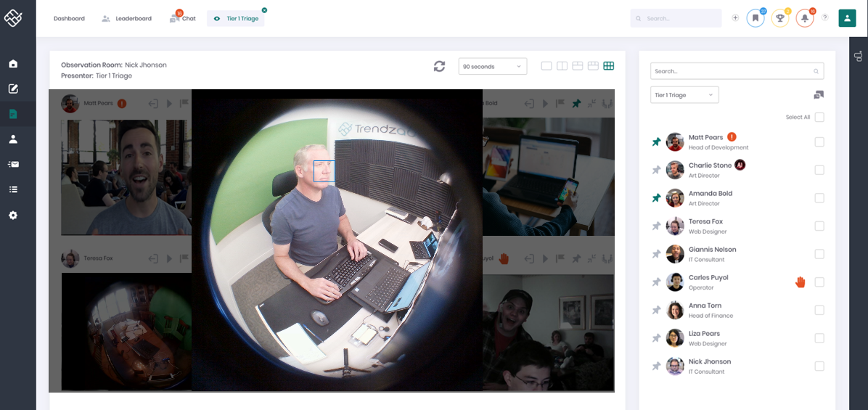This screenshot has height=410, width=868.
Task: Check the box for Anna Torn
Action: pyautogui.click(x=819, y=310)
